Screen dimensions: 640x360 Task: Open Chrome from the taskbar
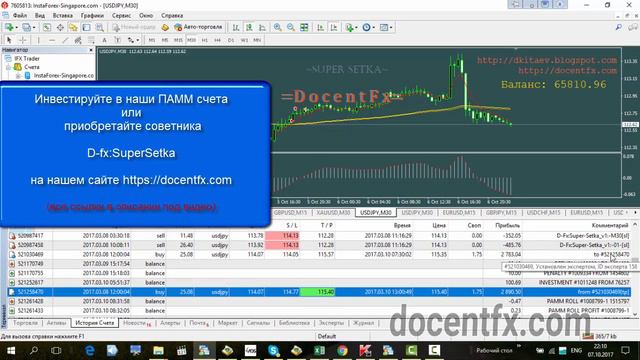point(342,350)
